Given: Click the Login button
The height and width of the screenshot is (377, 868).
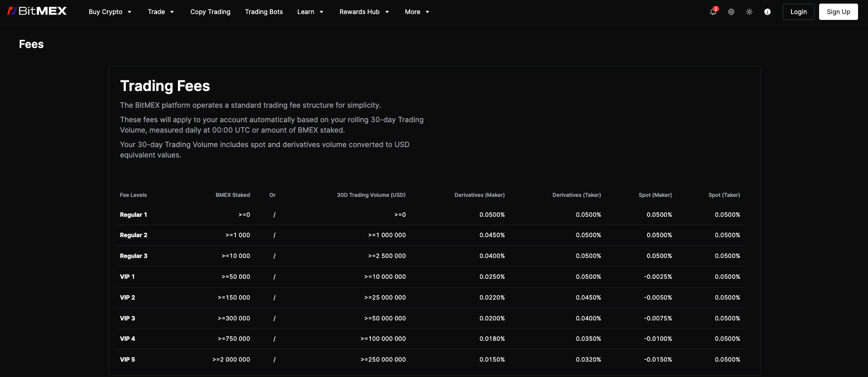Looking at the screenshot, I should pyautogui.click(x=799, y=12).
